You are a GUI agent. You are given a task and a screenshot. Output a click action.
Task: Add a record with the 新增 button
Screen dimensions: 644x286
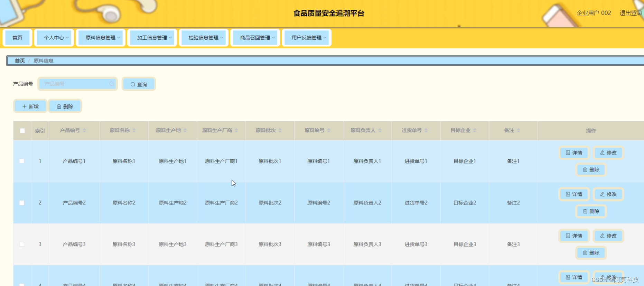coord(30,106)
